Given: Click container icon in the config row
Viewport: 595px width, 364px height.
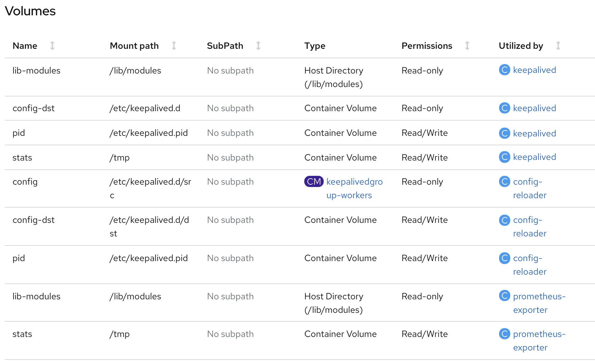Looking at the screenshot, I should pyautogui.click(x=504, y=182).
